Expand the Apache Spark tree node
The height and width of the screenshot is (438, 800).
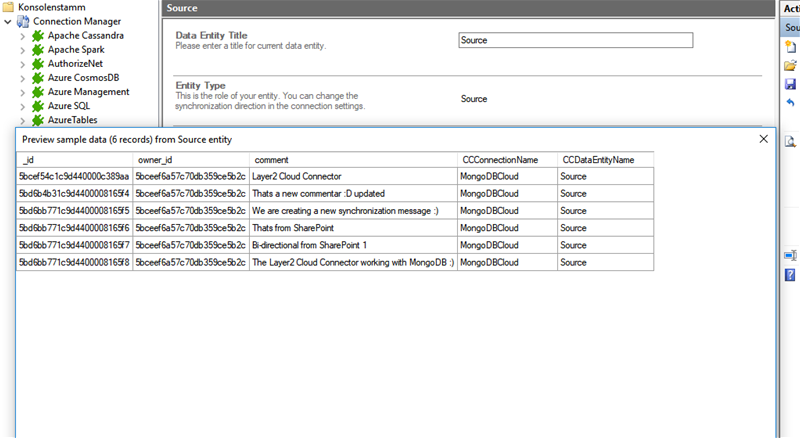[23, 49]
